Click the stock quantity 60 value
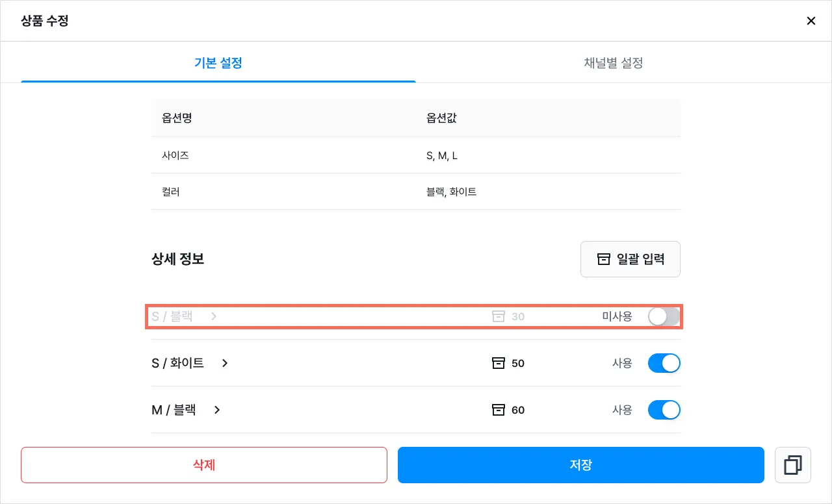Screen dimensions: 832x504 tap(518, 410)
